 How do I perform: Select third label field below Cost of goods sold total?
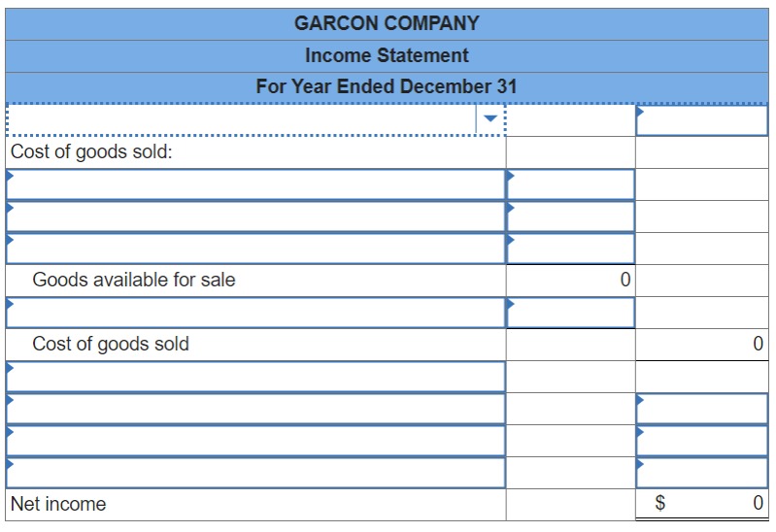255,441
